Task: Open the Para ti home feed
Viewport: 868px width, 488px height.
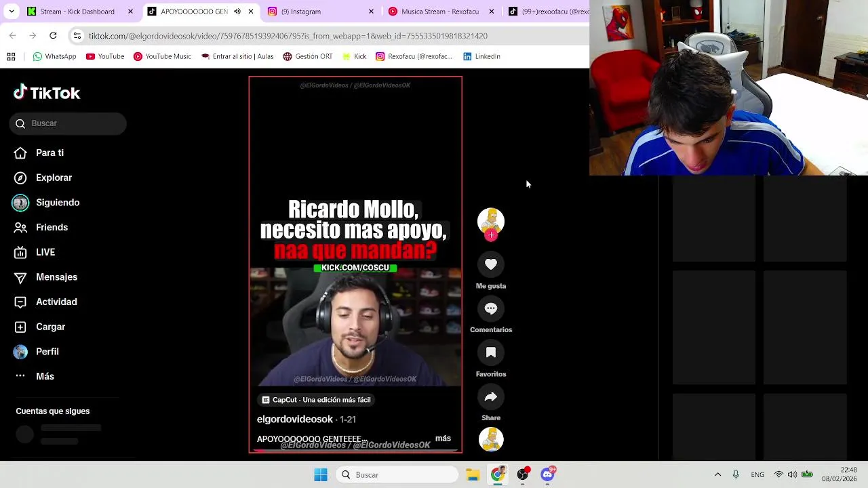Action: coord(39,152)
